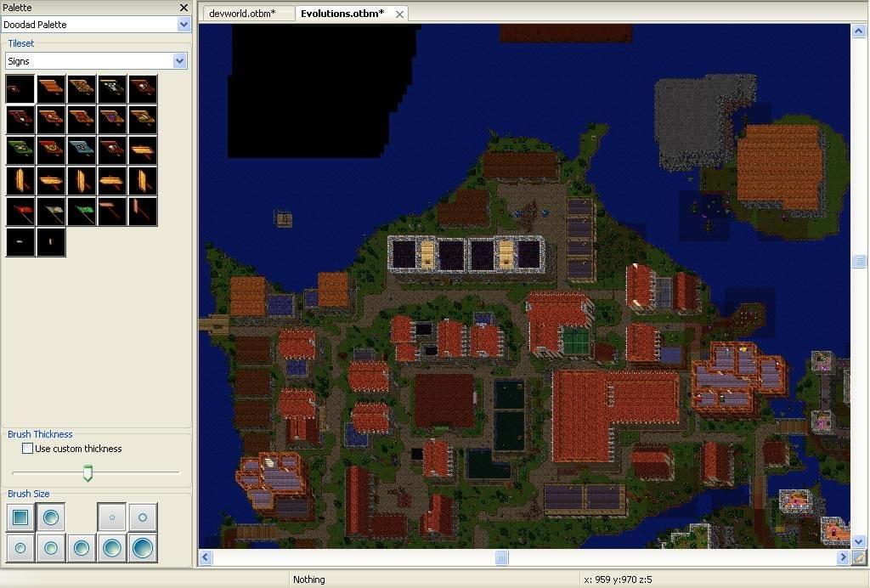
Task: Select square brush shape
Action: point(20,517)
